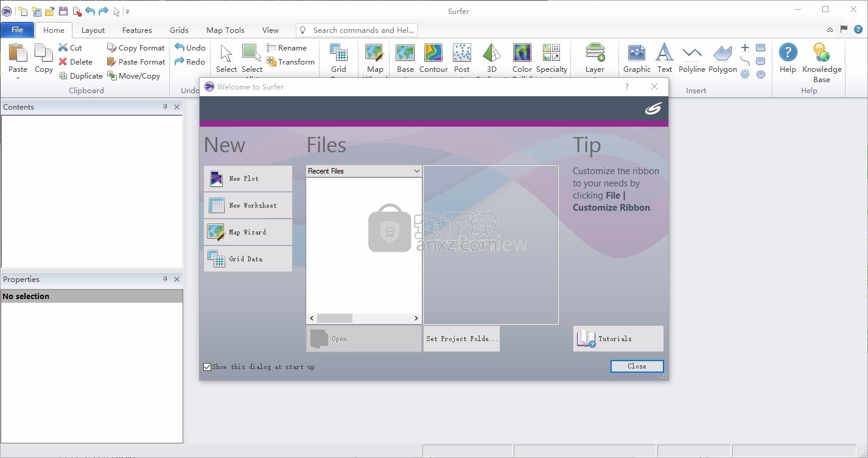Click quick access save icon

pos(63,11)
